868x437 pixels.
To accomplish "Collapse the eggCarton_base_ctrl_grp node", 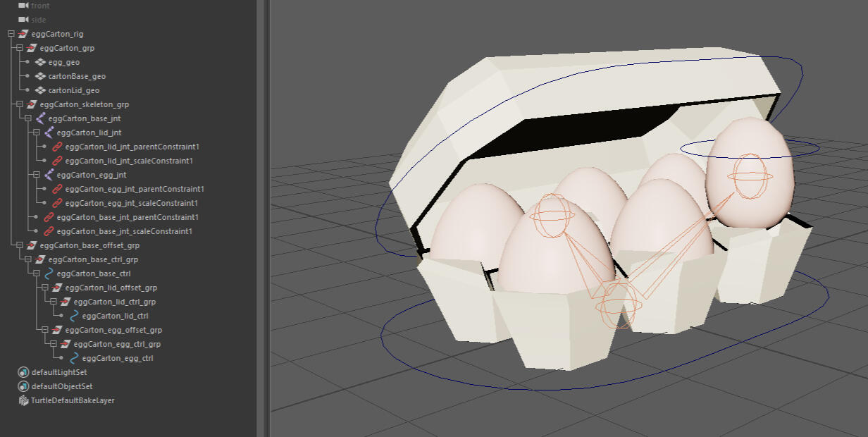I will coord(28,259).
